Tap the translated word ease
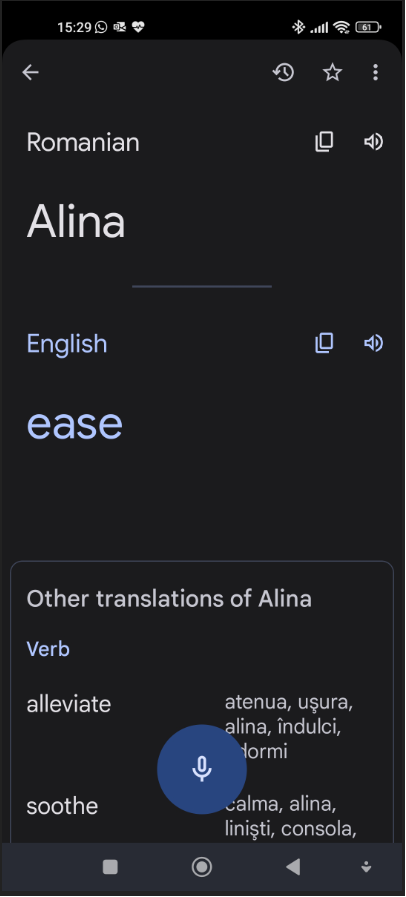Viewport: 406px width, 897px height. click(75, 424)
